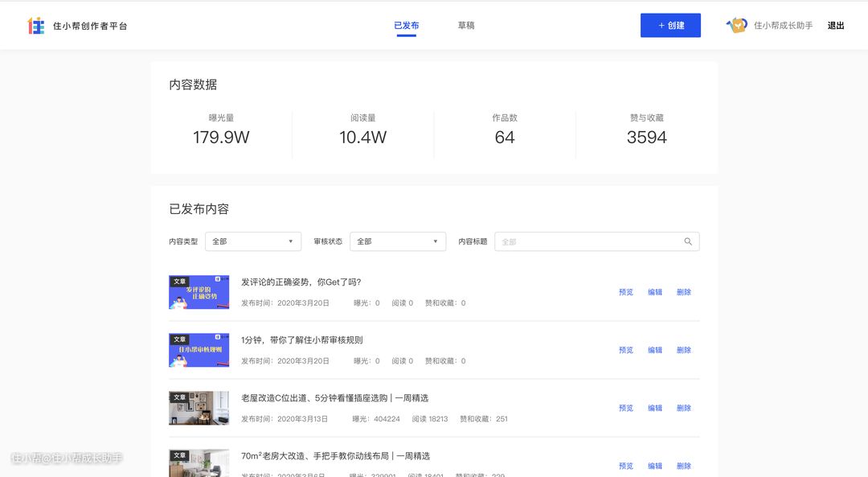Open thumbnail of 住小帮审核规则 article
This screenshot has width=868, height=477.
(199, 351)
